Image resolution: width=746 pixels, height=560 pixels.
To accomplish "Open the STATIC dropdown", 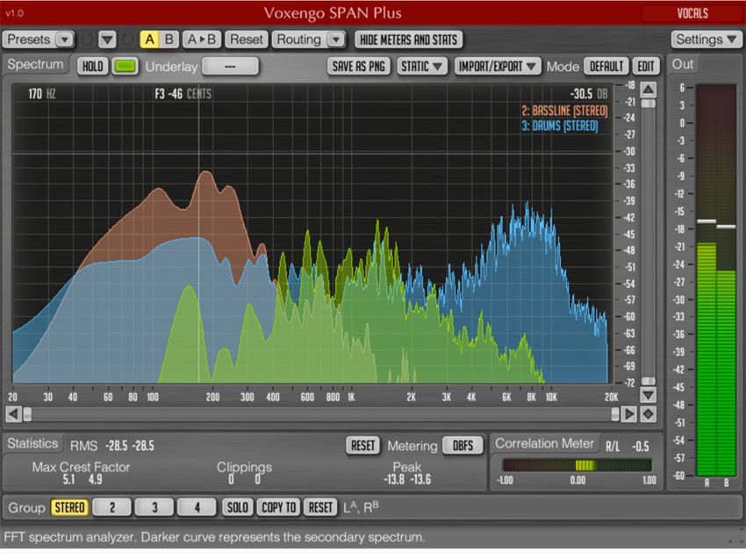I will [421, 66].
